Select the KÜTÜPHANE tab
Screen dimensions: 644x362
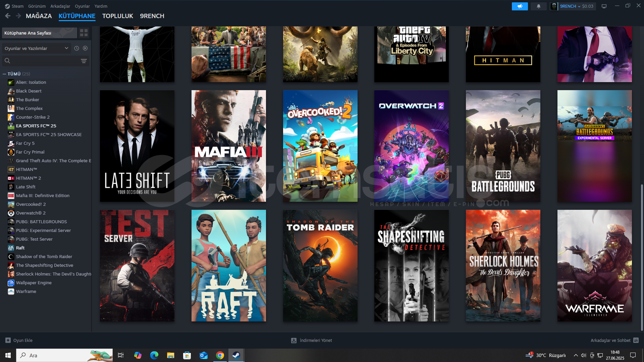click(77, 16)
